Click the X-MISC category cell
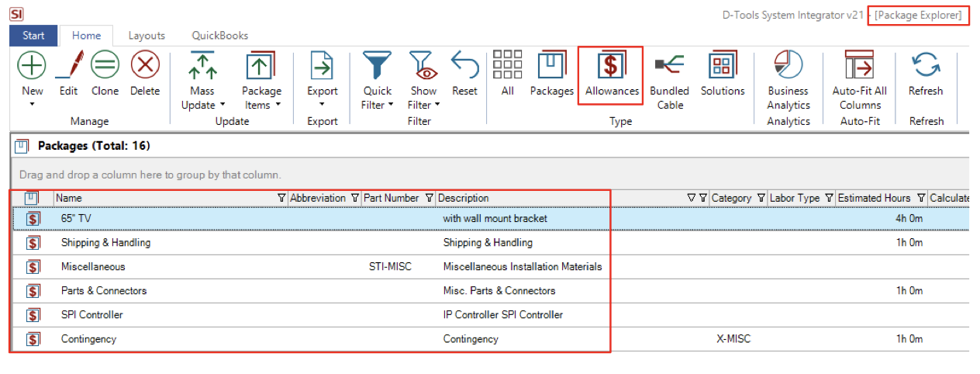Viewport: 980px width, 374px height. [x=733, y=339]
